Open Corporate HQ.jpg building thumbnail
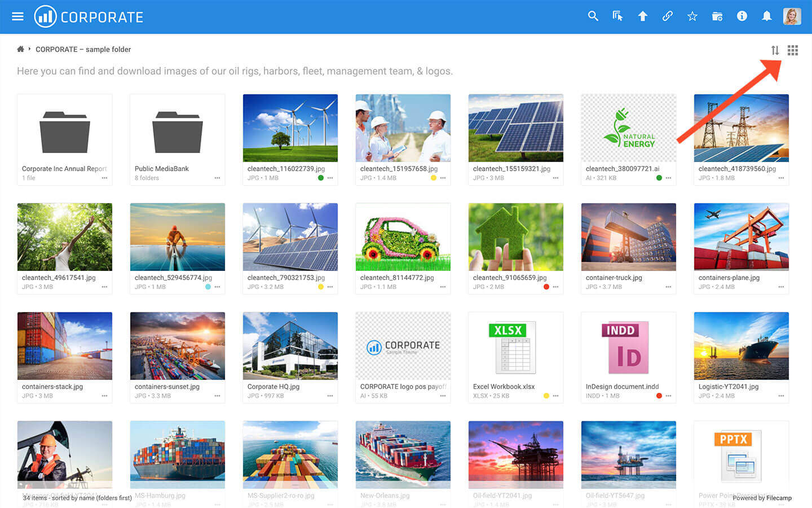This screenshot has height=508, width=812. (x=290, y=346)
